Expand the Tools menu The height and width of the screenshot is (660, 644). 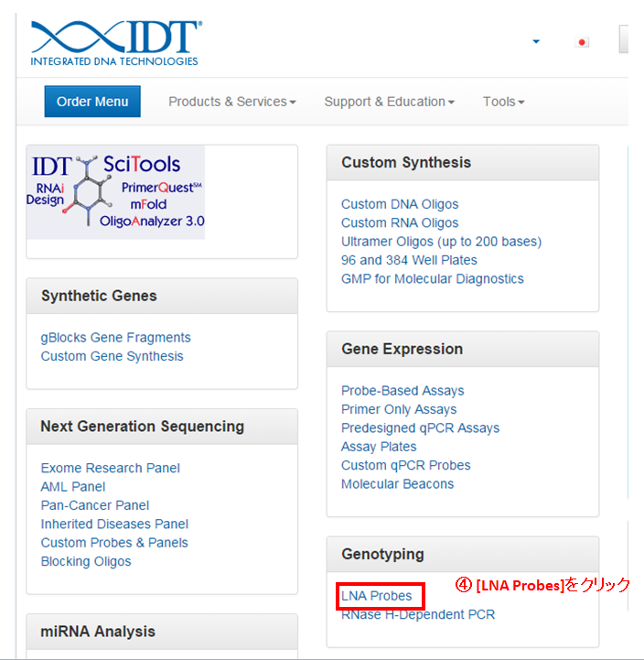point(503,102)
